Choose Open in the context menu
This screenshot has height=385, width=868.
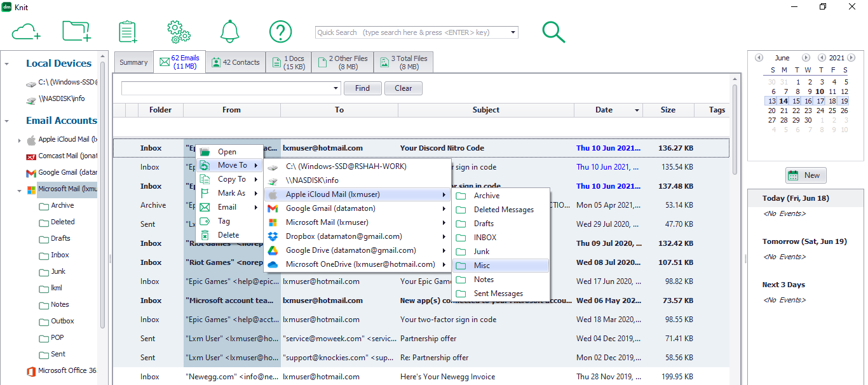point(229,152)
